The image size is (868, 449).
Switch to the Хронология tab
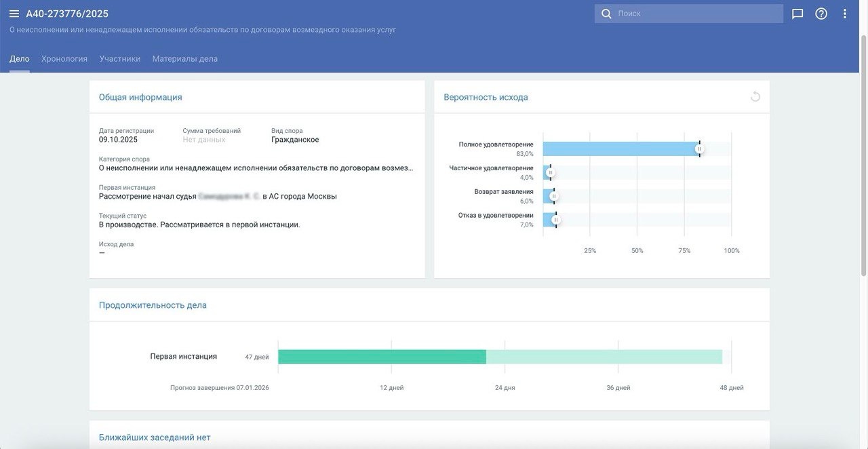(64, 59)
